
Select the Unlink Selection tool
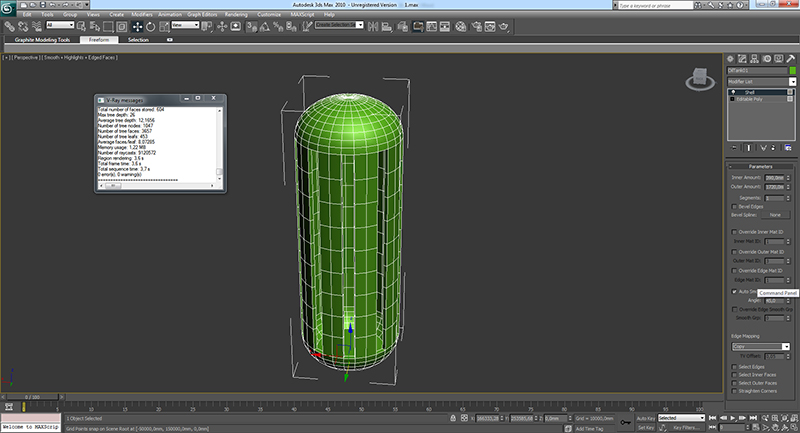pyautogui.click(x=23, y=26)
